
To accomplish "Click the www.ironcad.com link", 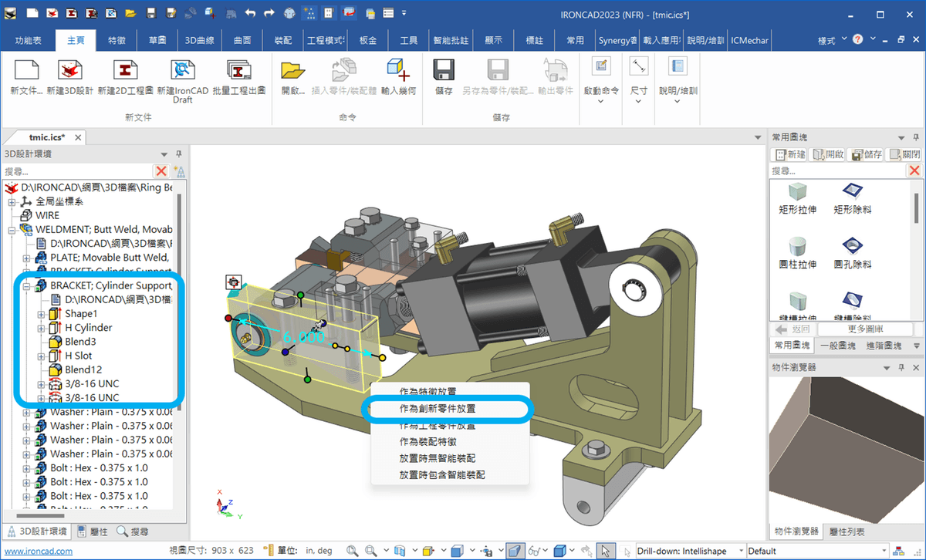I will coord(37,551).
